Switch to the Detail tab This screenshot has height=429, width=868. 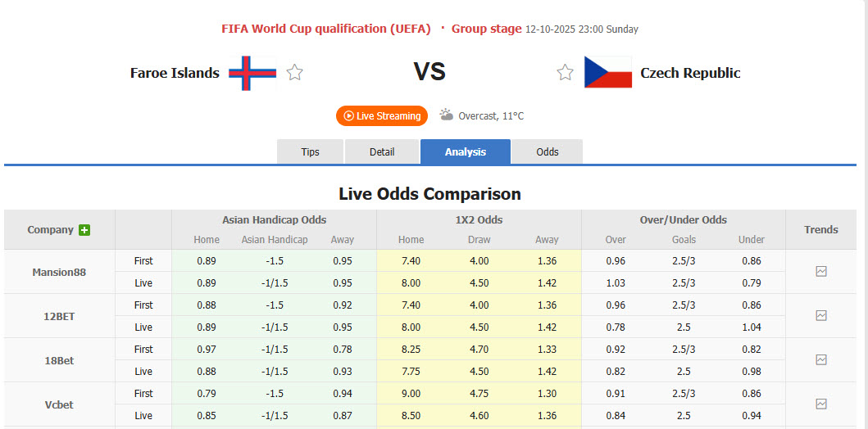pyautogui.click(x=382, y=152)
